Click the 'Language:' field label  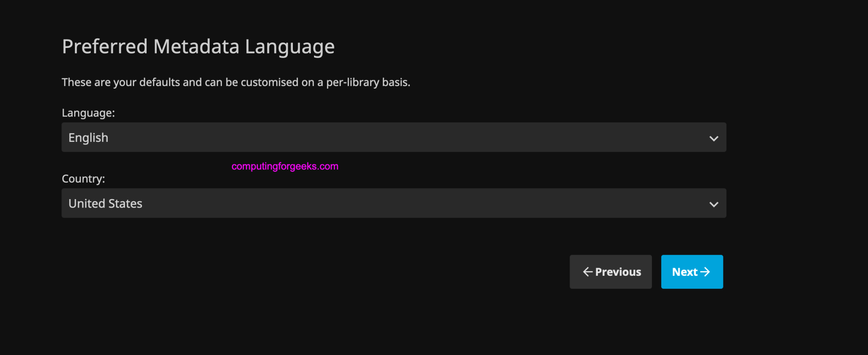(88, 113)
